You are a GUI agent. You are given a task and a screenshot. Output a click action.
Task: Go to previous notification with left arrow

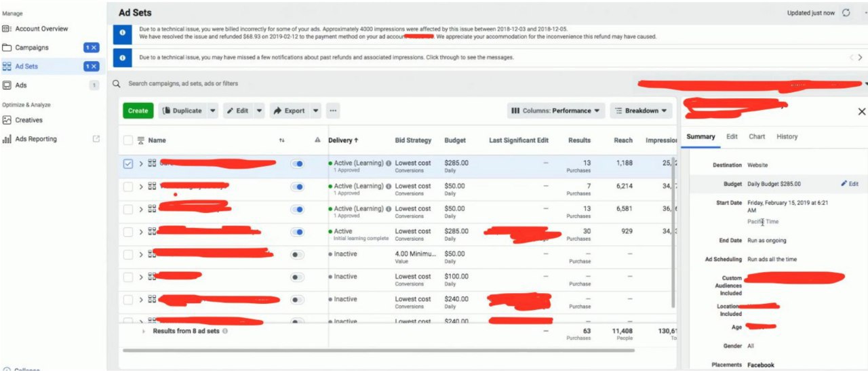pos(852,58)
